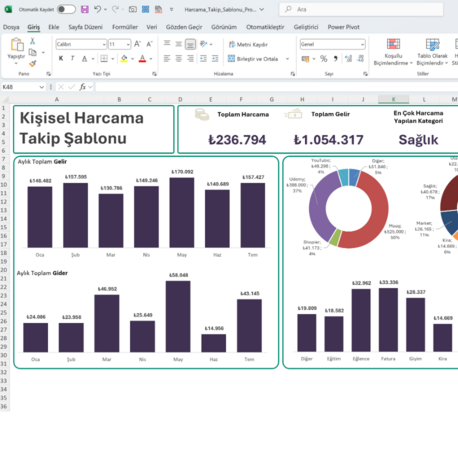Open the Birleştir ve Ortala dropdown arrow

click(x=287, y=59)
